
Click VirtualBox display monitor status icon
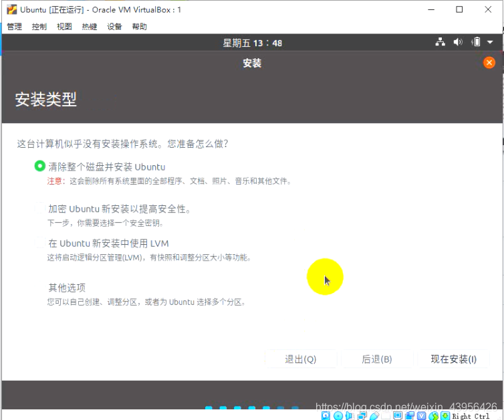coord(398,416)
